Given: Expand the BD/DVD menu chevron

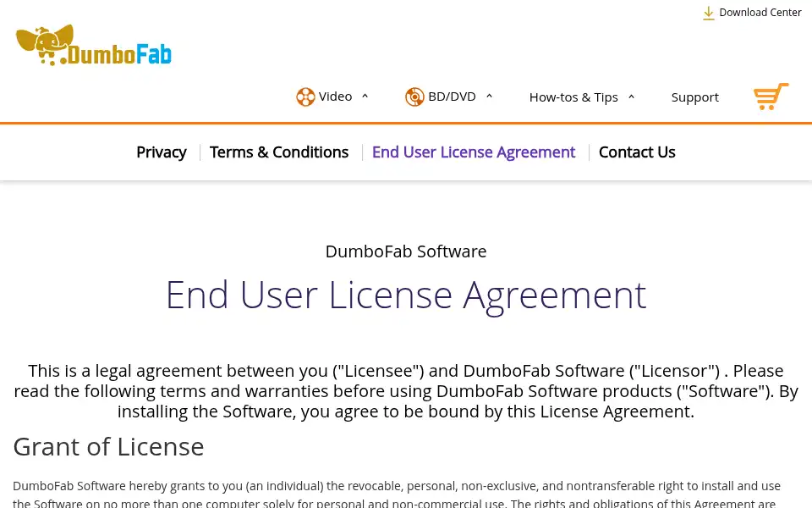Looking at the screenshot, I should pyautogui.click(x=489, y=96).
